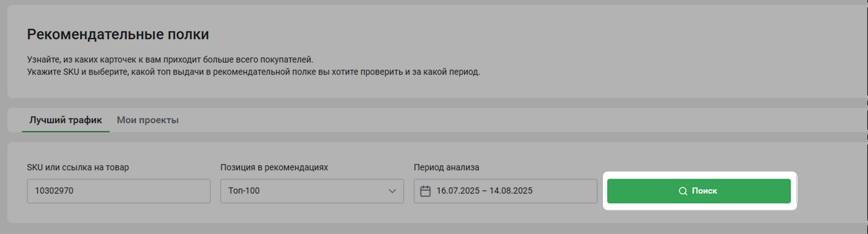Click the Период анализа label
This screenshot has height=234, width=868.
tap(446, 167)
